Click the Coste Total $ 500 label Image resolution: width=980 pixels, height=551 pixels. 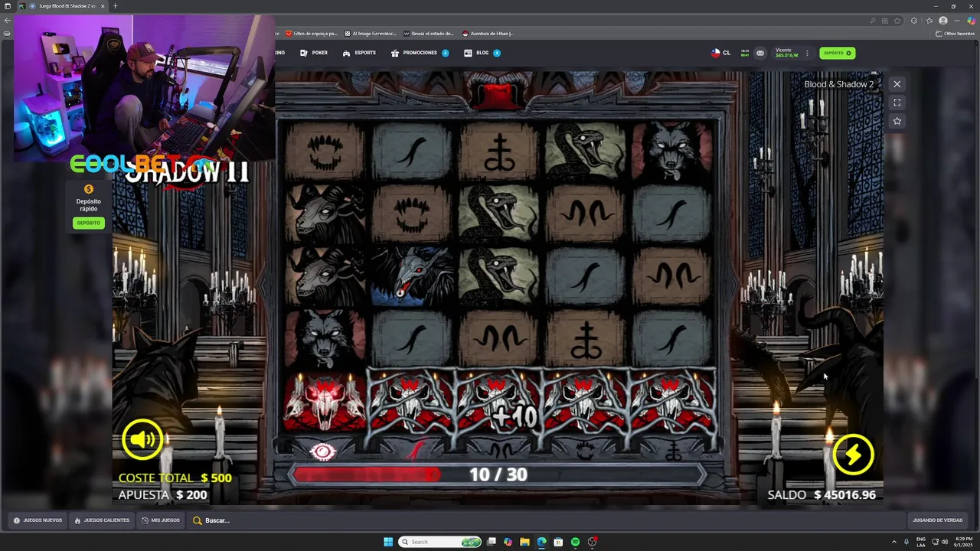pos(175,478)
